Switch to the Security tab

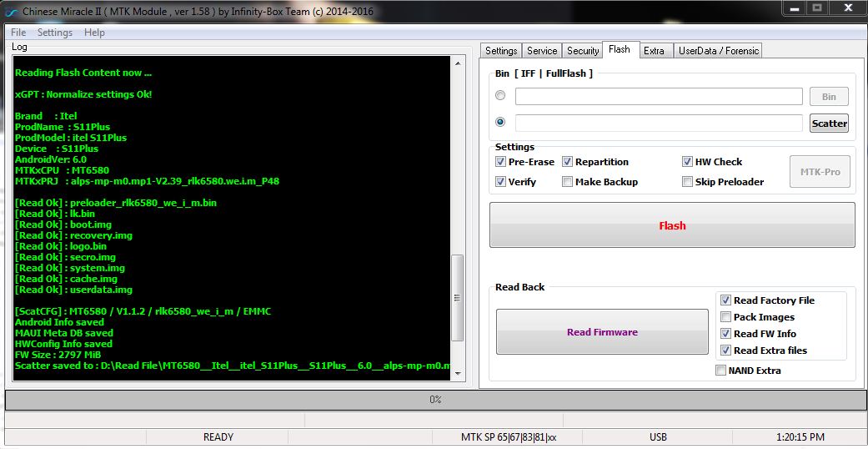click(x=583, y=50)
